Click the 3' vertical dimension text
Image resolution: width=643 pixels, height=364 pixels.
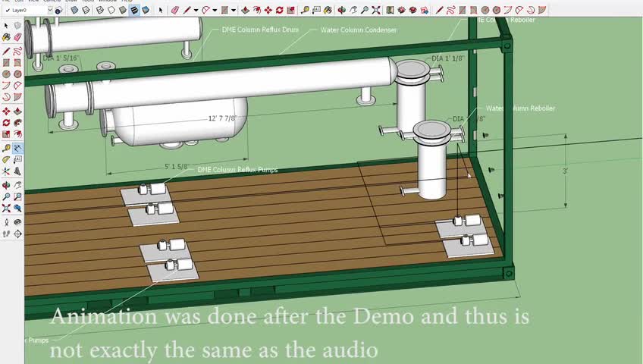click(x=565, y=171)
